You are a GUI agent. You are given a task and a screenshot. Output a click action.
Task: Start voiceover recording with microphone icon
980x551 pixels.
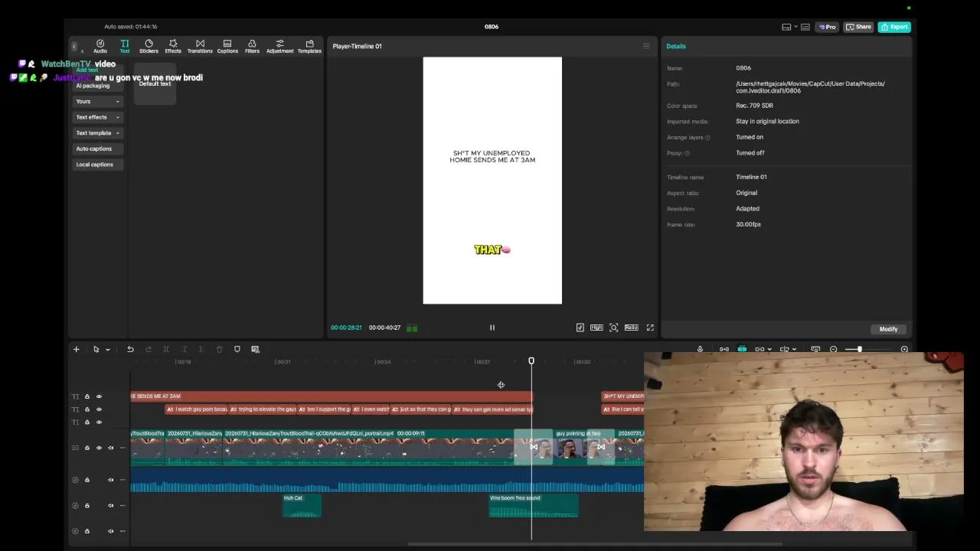pos(700,349)
